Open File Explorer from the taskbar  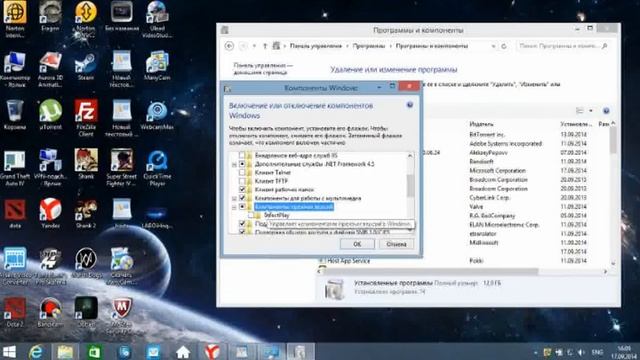coord(65,352)
